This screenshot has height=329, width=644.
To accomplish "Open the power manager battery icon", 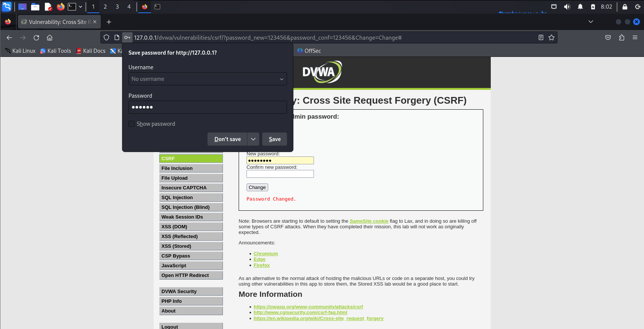I will click(x=593, y=7).
